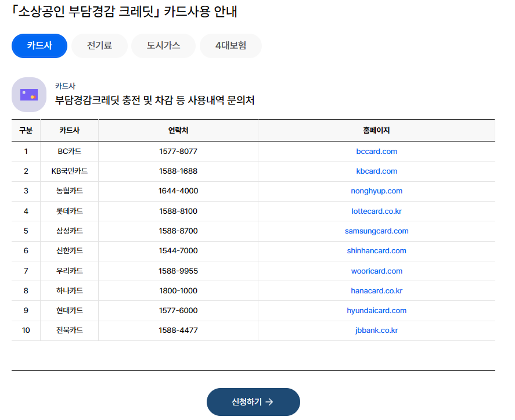Select the phone number 1577-8077
The height and width of the screenshot is (420, 515).
click(178, 152)
